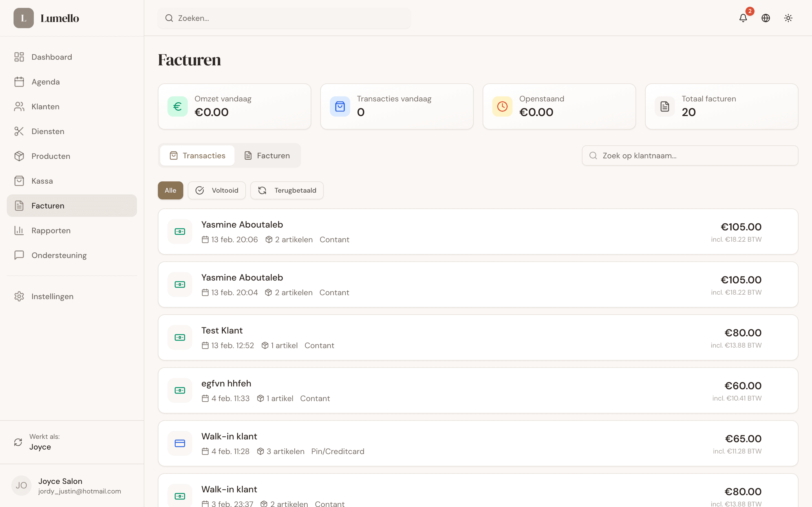Screen dimensions: 812x507
Task: Open the Test Klant €80.00 transaction
Action: (478, 337)
